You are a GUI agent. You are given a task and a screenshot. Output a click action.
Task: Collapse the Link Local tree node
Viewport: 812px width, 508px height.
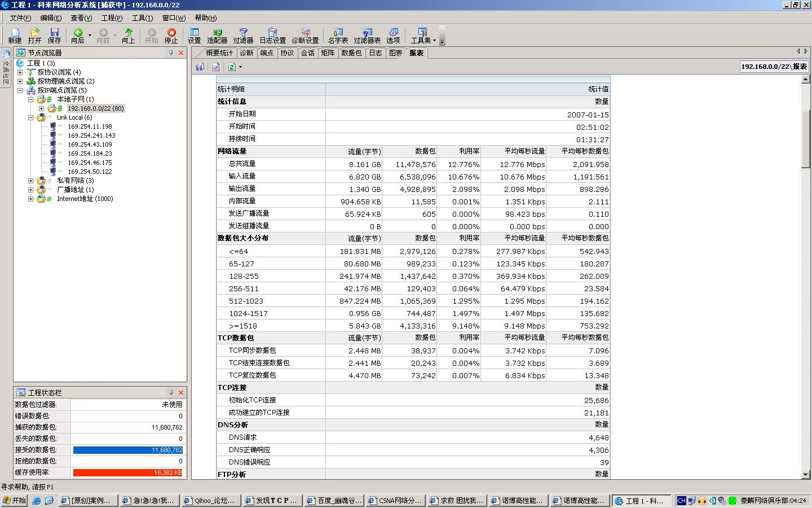(31, 117)
